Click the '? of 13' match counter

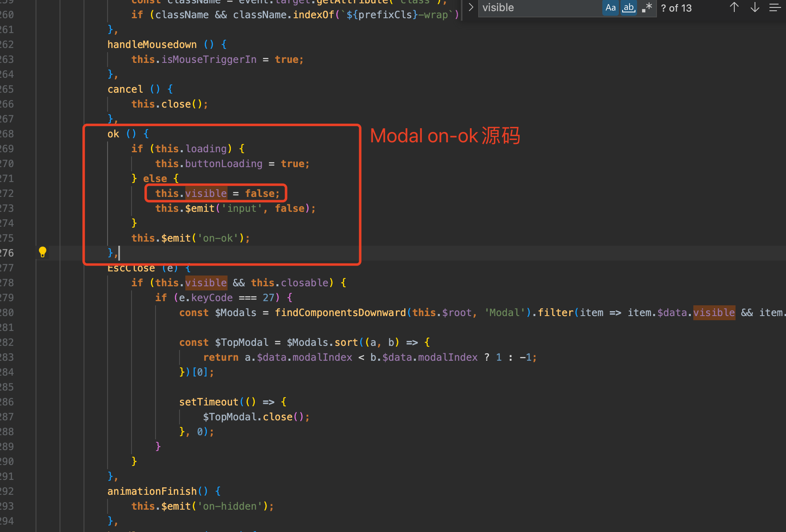pos(676,8)
